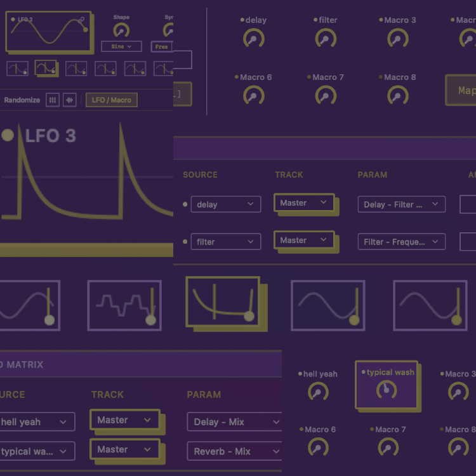Click the hell yeah macro knob
Image resolution: width=476 pixels, height=476 pixels.
coord(318,392)
